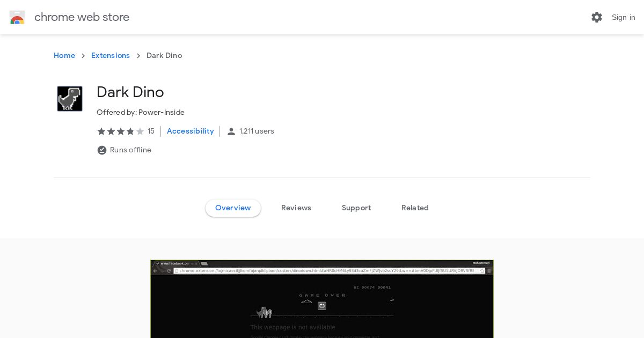The width and height of the screenshot is (644, 338).
Task: Click the Dark Dino extension icon
Action: [x=70, y=99]
